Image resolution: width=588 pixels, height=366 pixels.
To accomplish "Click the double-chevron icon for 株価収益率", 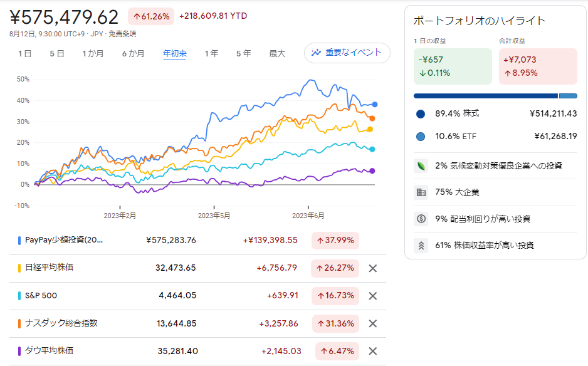I will tap(421, 245).
